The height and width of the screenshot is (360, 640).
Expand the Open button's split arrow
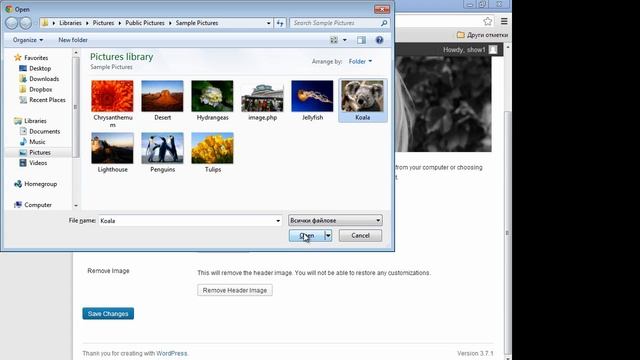point(328,236)
